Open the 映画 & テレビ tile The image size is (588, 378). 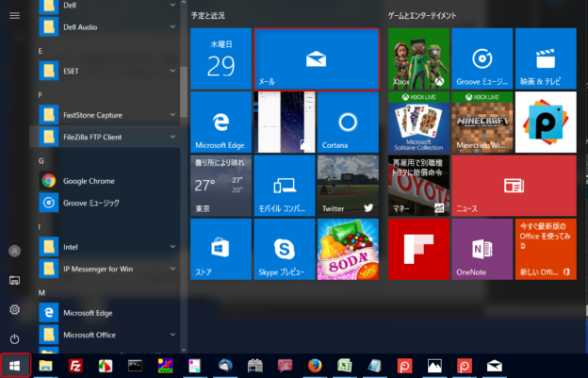pos(546,58)
